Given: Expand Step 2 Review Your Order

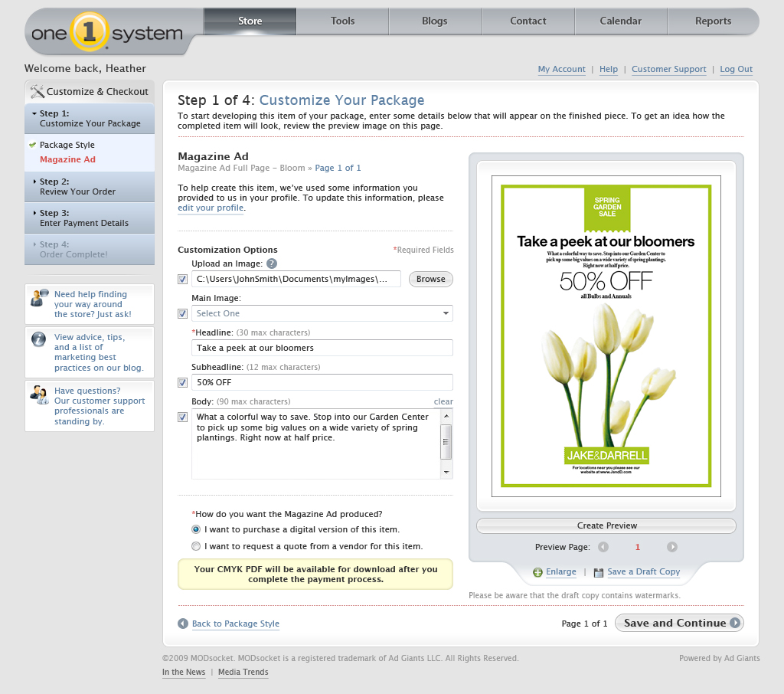Looking at the screenshot, I should pyautogui.click(x=90, y=187).
